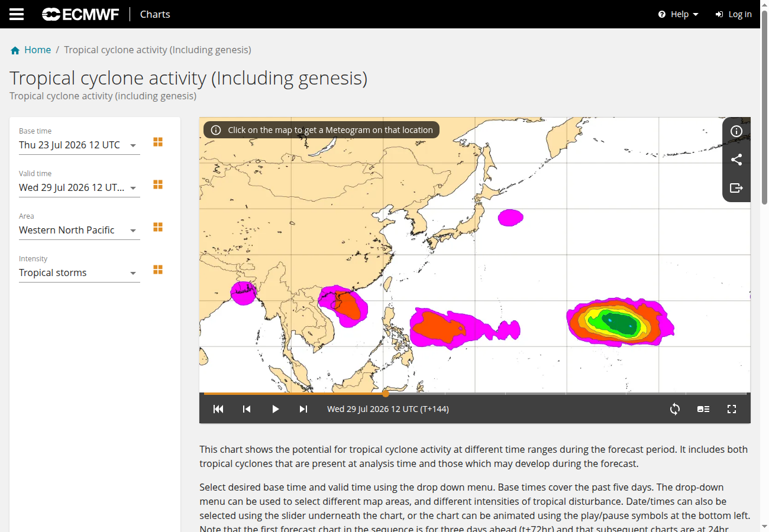Click the share chart icon
The height and width of the screenshot is (532, 769).
pyautogui.click(x=736, y=160)
